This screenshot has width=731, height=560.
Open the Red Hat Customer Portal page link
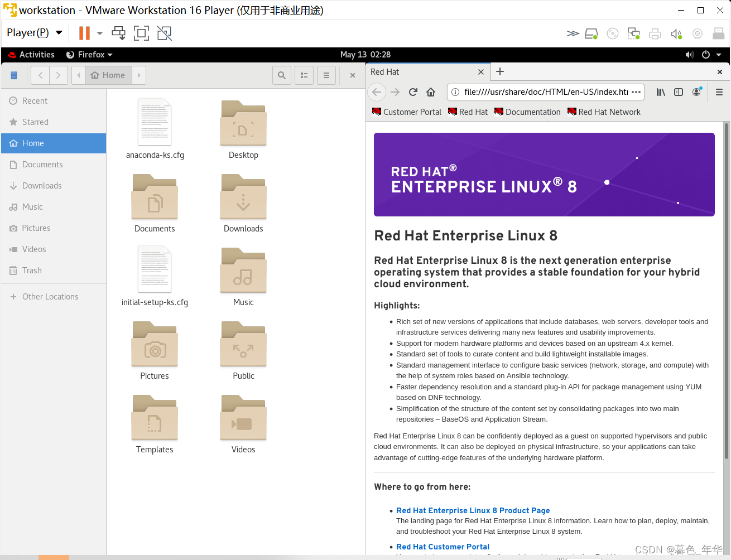[443, 547]
